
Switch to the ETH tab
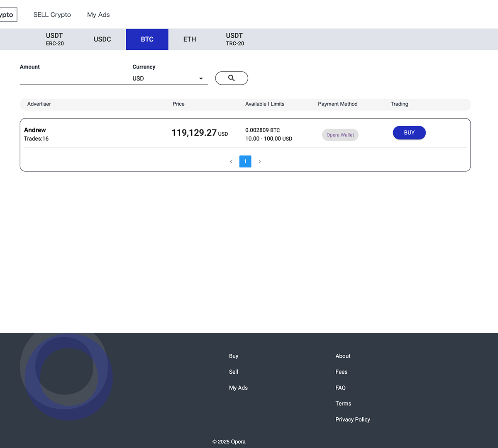[x=190, y=39]
